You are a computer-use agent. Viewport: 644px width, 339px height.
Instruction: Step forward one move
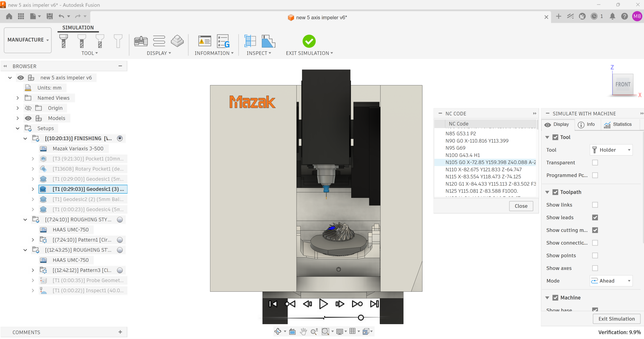(x=340, y=304)
